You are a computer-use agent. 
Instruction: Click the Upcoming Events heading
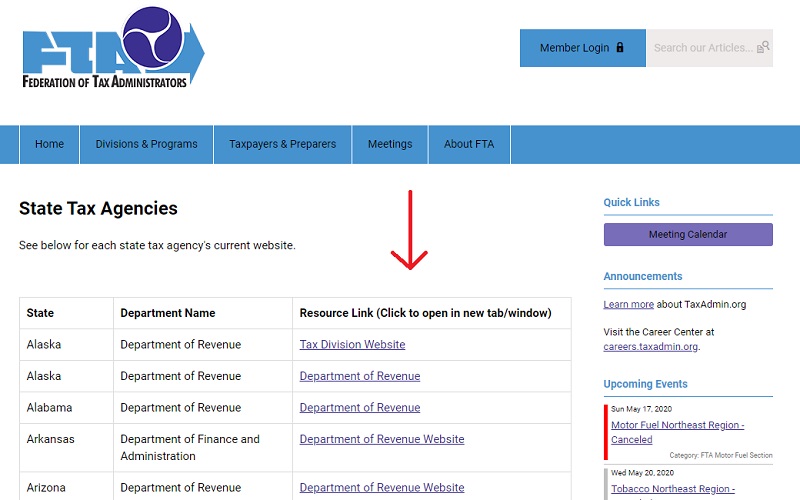pos(645,384)
